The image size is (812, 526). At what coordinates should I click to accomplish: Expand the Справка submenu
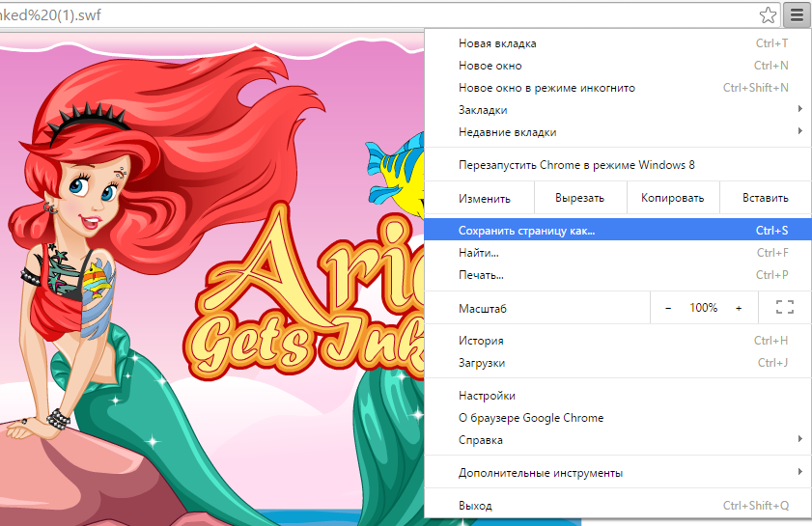tap(618, 440)
